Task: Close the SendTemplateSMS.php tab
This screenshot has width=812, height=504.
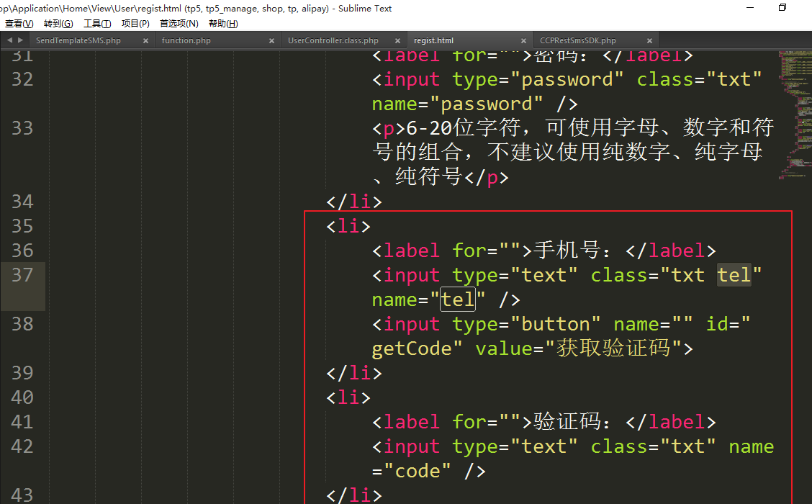Action: tap(145, 41)
